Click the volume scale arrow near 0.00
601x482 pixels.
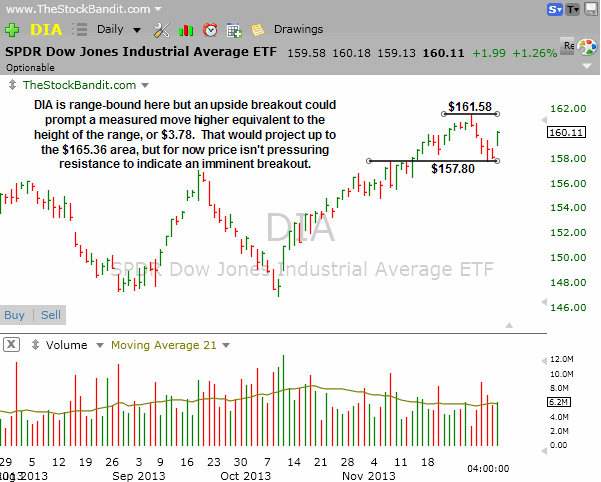click(x=544, y=451)
